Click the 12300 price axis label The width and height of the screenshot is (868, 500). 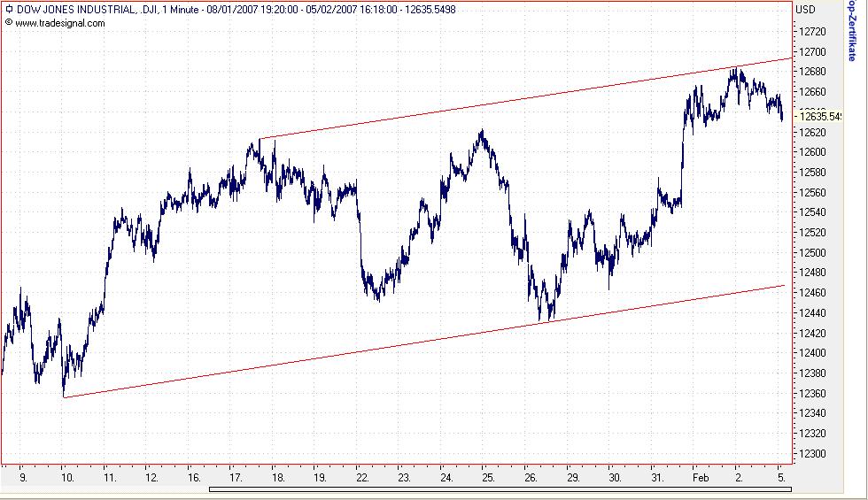coord(813,453)
